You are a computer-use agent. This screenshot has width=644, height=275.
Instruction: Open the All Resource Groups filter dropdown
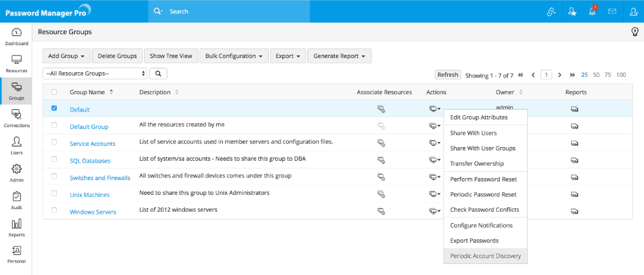coord(95,74)
